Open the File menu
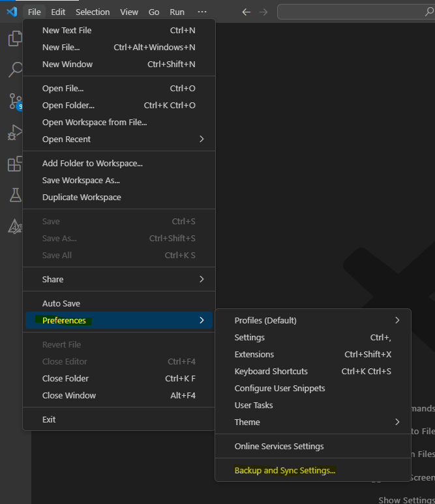The image size is (435, 504). coord(34,12)
